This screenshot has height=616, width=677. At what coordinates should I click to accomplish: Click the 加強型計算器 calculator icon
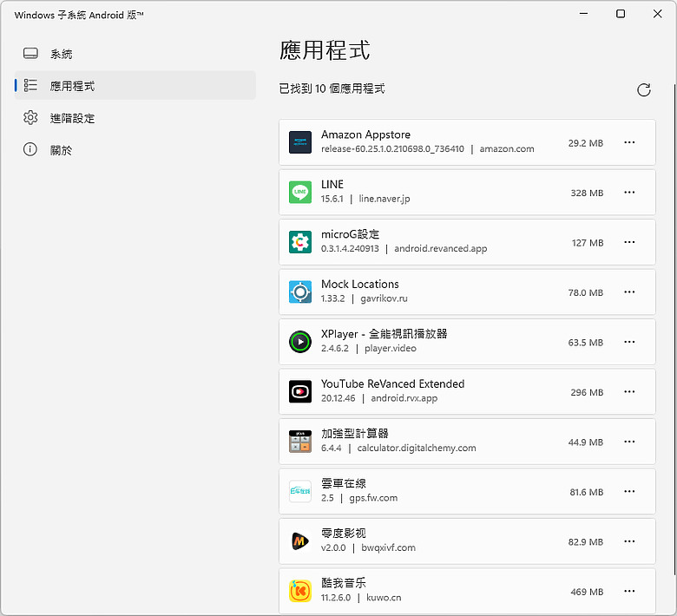(300, 441)
